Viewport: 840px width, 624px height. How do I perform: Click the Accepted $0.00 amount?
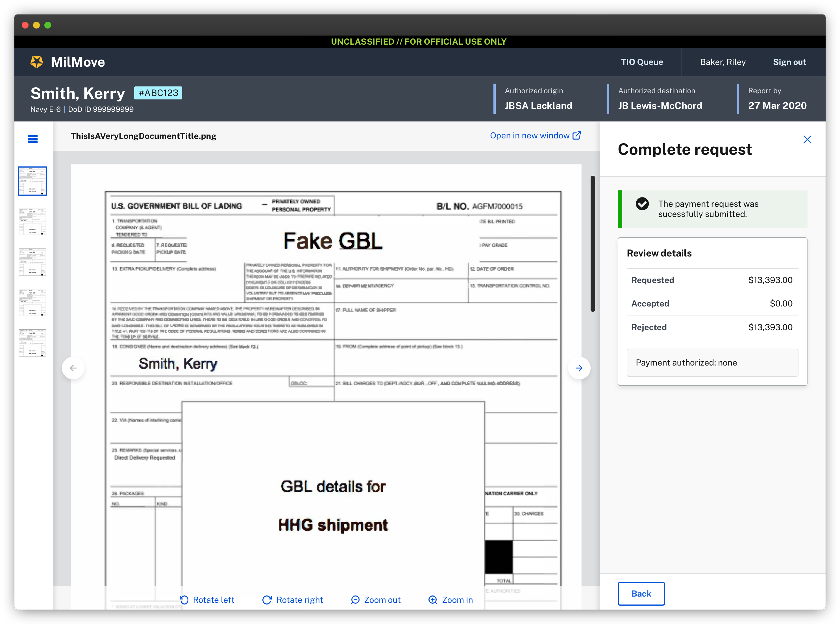click(x=781, y=303)
